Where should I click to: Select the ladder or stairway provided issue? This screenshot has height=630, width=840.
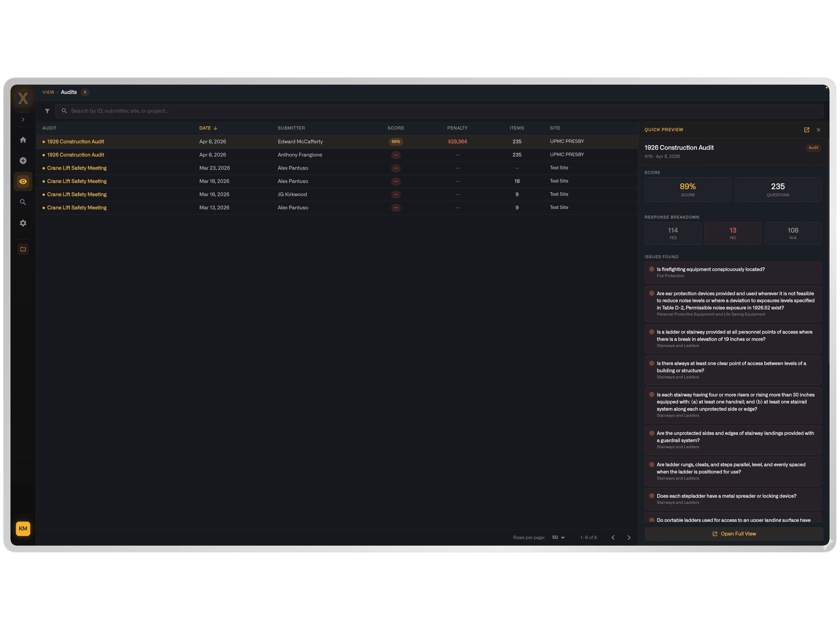(733, 339)
